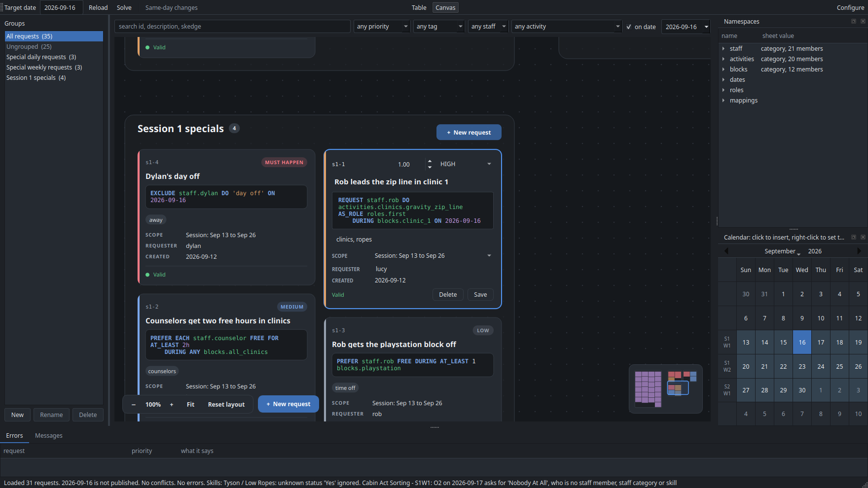
Task: Click Fit zoom button
Action: 190,404
